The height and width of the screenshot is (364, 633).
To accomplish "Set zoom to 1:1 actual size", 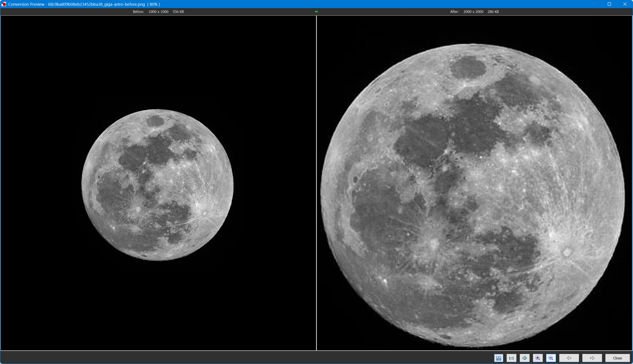I will click(x=511, y=358).
